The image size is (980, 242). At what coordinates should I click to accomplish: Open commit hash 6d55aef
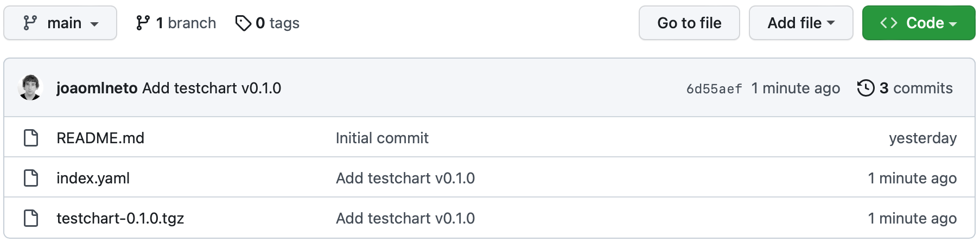(714, 88)
